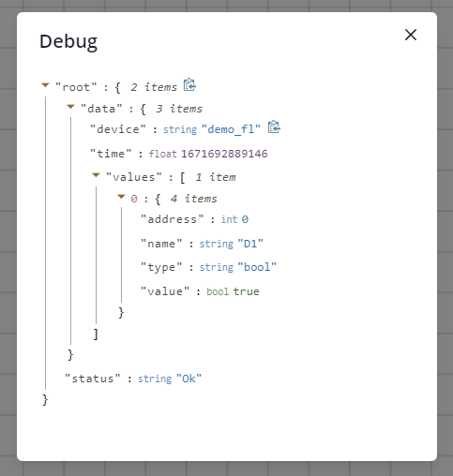Collapse the "data" node
453x476 pixels.
pyautogui.click(x=71, y=107)
